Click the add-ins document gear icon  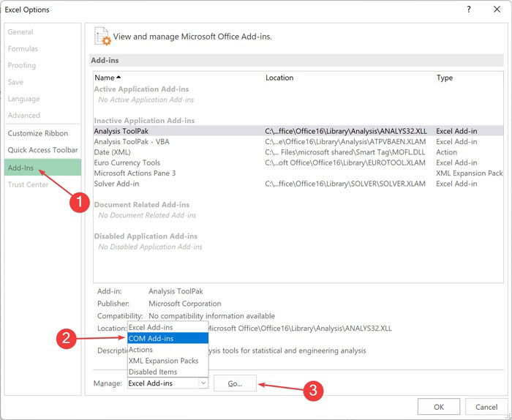(102, 36)
